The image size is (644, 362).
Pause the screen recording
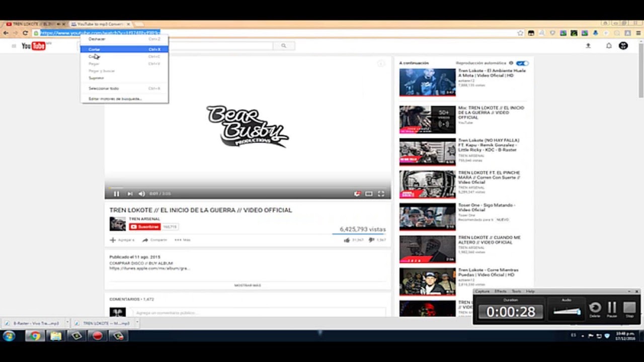(612, 308)
